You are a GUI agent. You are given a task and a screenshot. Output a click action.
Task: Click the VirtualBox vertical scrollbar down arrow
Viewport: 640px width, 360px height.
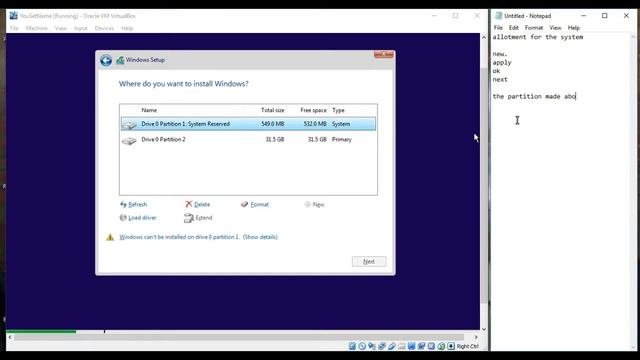point(484,329)
